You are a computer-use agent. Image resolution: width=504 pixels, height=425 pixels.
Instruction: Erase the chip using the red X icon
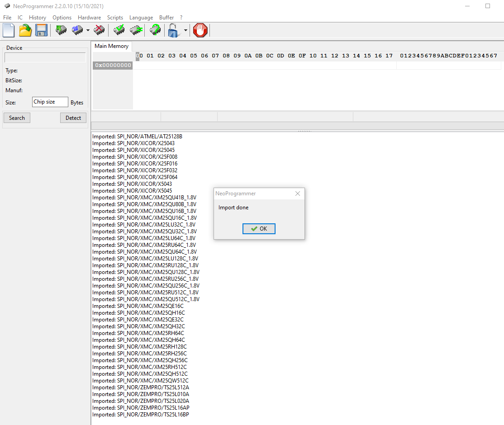[x=99, y=30]
